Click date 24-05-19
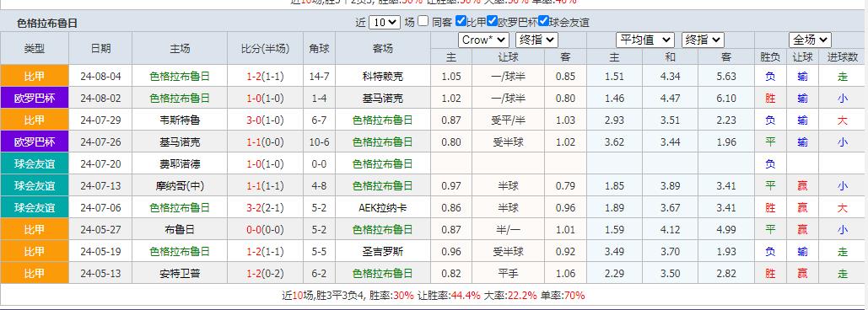The height and width of the screenshot is (310, 868). (100, 251)
